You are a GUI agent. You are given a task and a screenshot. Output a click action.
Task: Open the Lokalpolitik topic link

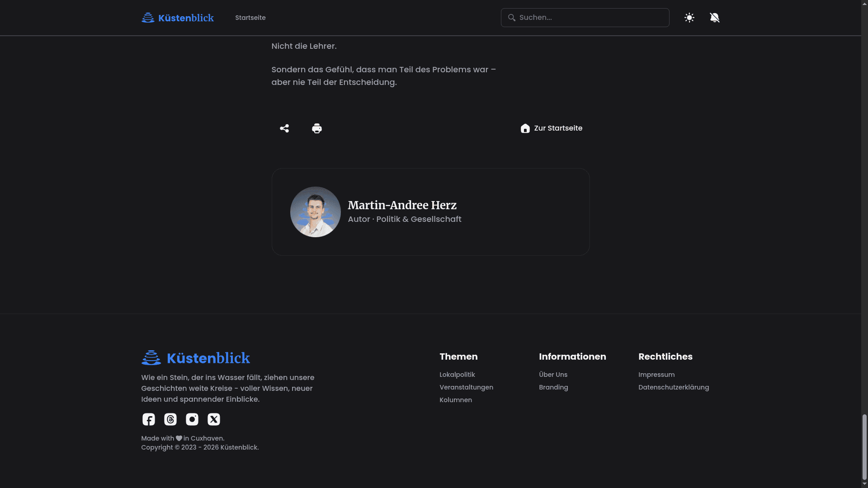click(457, 375)
